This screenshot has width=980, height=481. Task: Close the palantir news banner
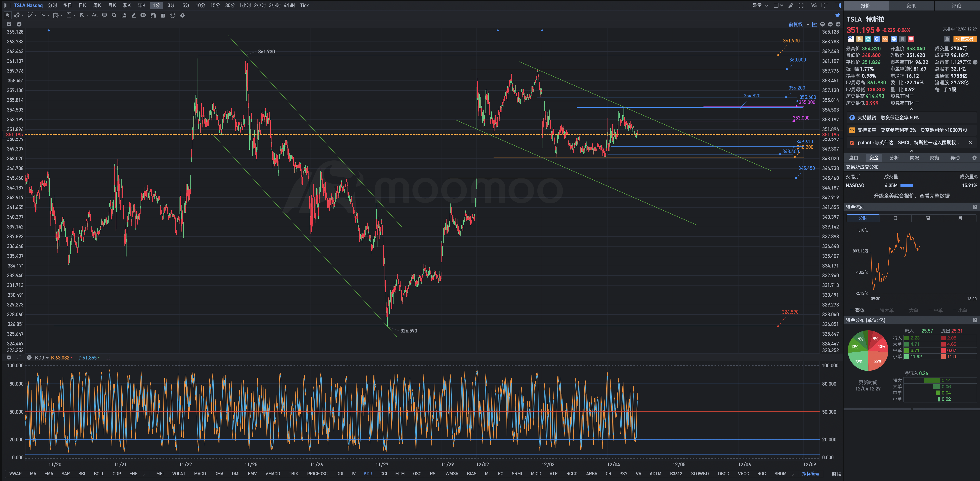coord(970,143)
